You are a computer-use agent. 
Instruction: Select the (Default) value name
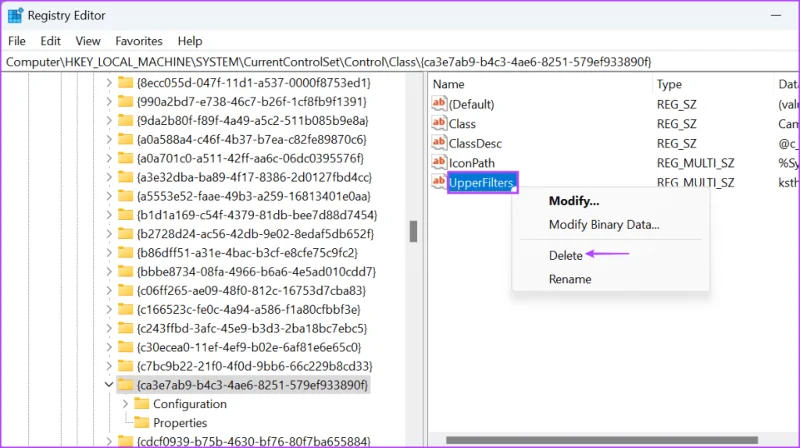click(x=471, y=104)
